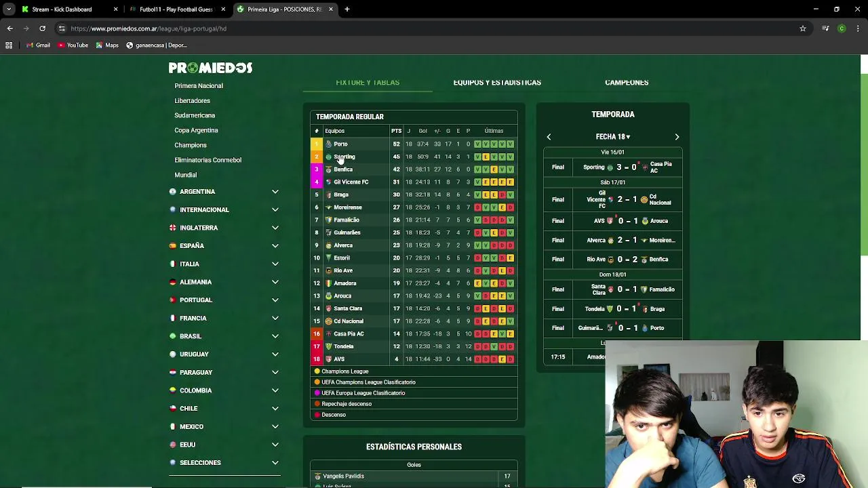This screenshot has width=868, height=488.
Task: Sort standings by the PTS column header
Action: click(396, 131)
